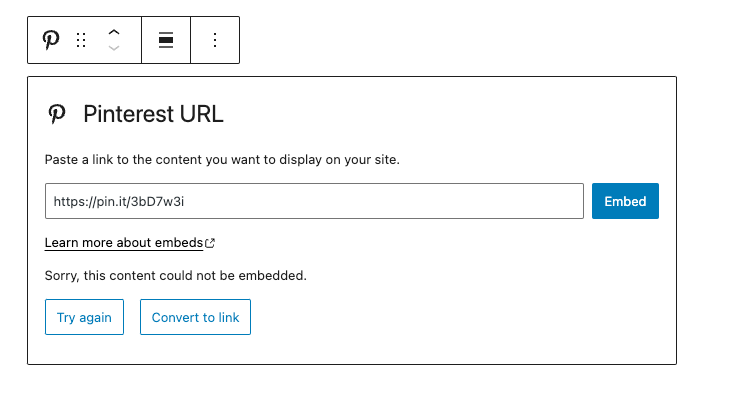Click the Try again button
The width and height of the screenshot is (739, 403).
pos(84,317)
